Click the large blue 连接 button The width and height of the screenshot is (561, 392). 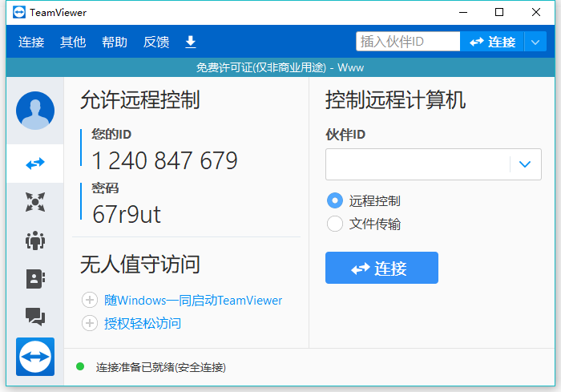coord(381,268)
